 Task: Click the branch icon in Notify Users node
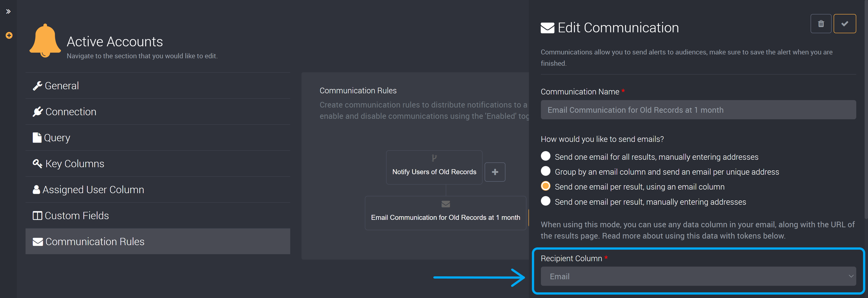(434, 158)
